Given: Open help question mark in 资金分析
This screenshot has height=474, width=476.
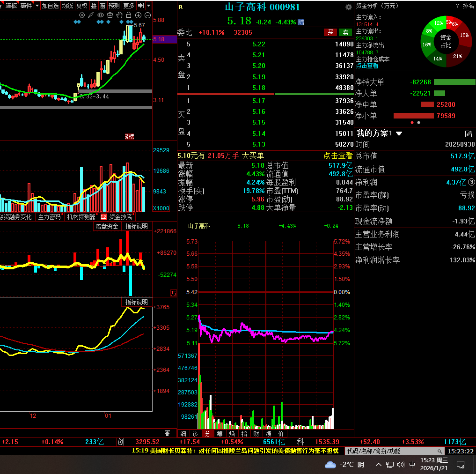Looking at the screenshot, I should pyautogui.click(x=457, y=6).
